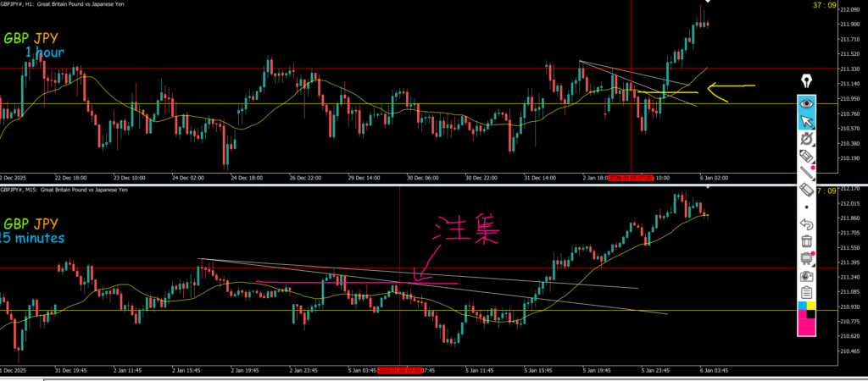The image size is (868, 381).
Task: Click price 210.190 on the H1 price scale
Action: click(849, 158)
